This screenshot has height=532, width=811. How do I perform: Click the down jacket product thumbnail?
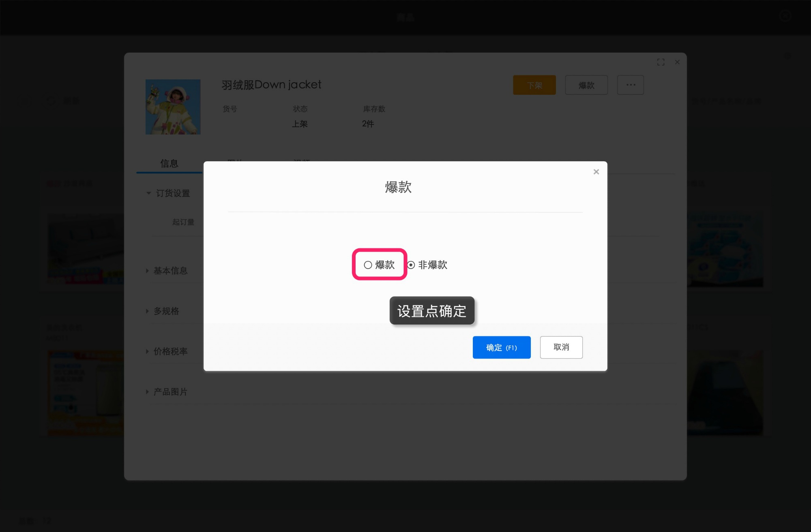click(x=173, y=107)
